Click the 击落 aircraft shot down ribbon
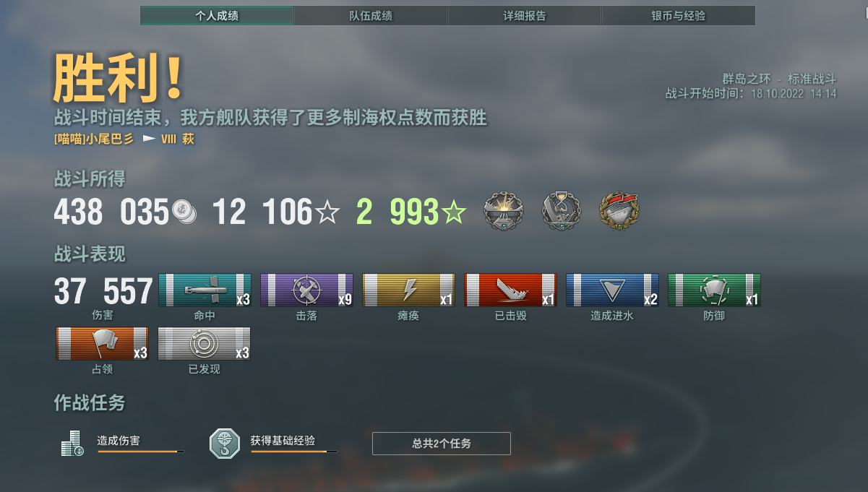The width and height of the screenshot is (868, 492). coord(306,290)
